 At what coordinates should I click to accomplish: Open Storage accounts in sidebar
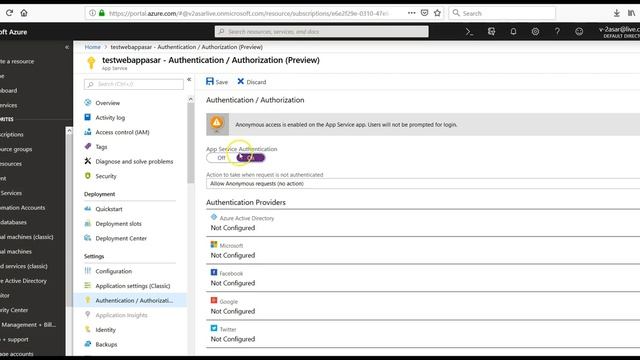17,354
